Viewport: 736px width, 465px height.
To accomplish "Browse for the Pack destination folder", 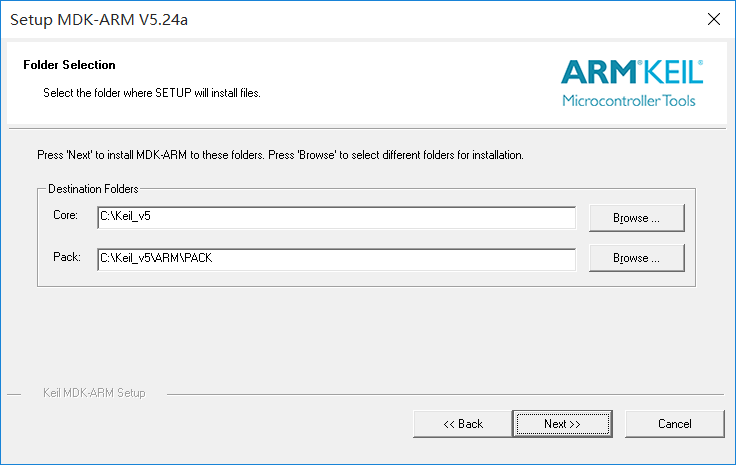I will pos(636,258).
